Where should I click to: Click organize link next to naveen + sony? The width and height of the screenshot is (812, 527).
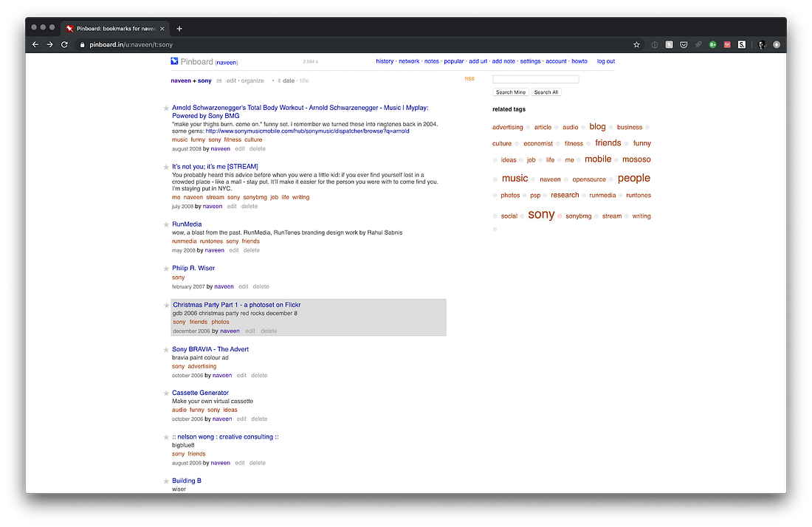[252, 80]
